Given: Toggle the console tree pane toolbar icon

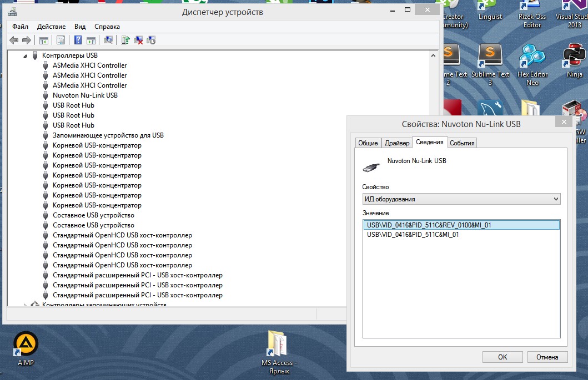Looking at the screenshot, I should [x=44, y=40].
